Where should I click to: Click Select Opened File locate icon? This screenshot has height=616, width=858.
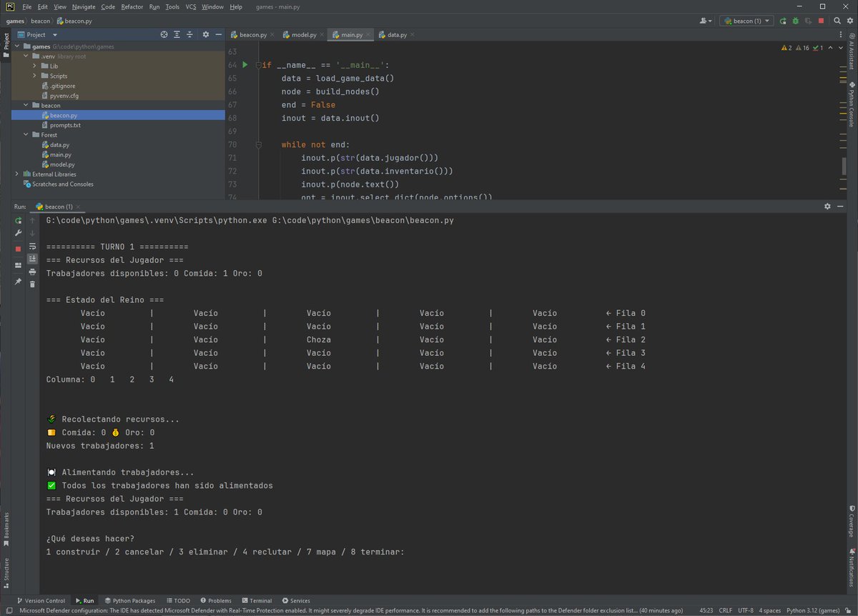(x=164, y=34)
